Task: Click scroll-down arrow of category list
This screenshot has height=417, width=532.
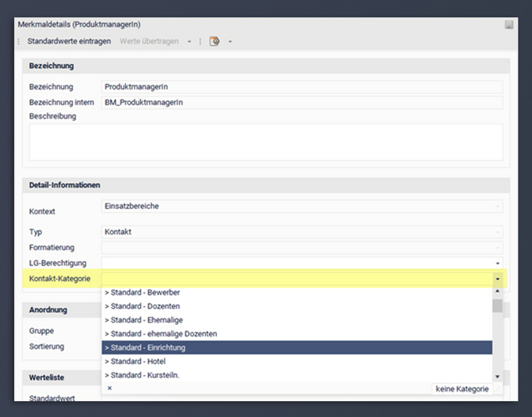Action: 497,377
